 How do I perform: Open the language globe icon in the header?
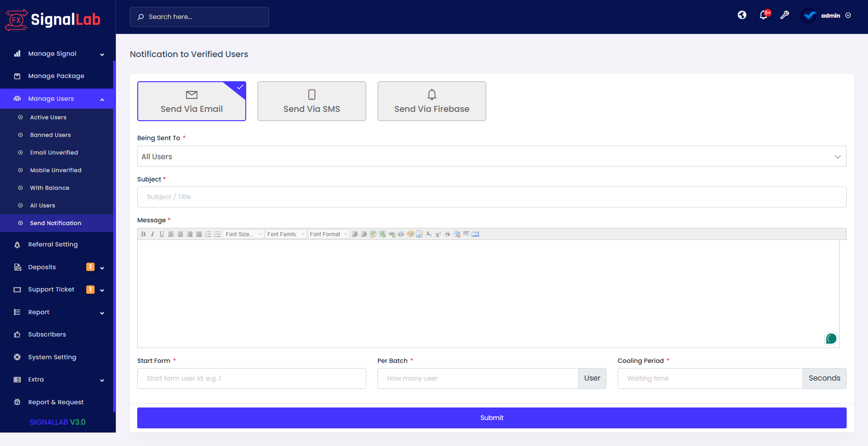[741, 15]
